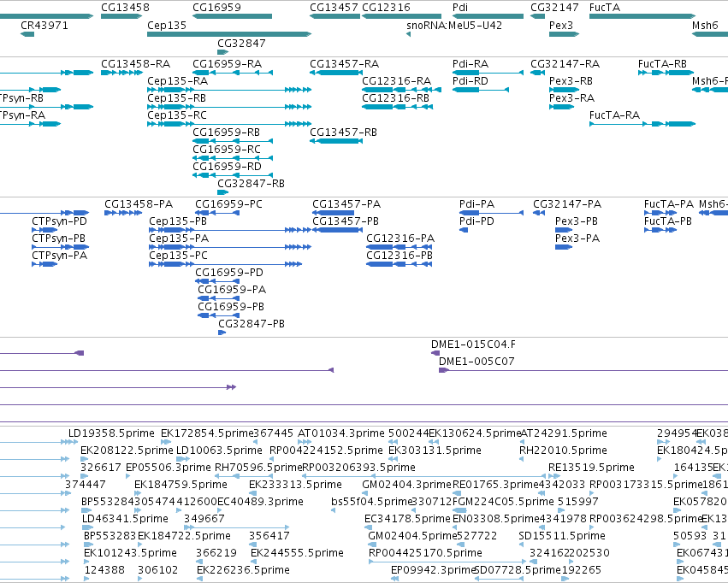Image resolution: width=728 pixels, height=583 pixels.
Task: Select the CG16959-RA transcript label
Action: (227, 63)
